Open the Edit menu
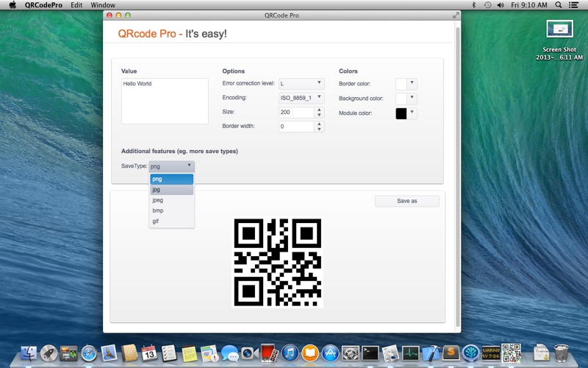The height and width of the screenshot is (368, 588). 76,5
